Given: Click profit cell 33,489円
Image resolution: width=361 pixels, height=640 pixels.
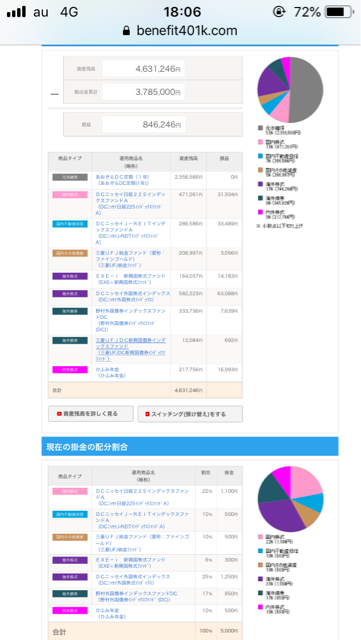Looking at the screenshot, I should pos(229,224).
